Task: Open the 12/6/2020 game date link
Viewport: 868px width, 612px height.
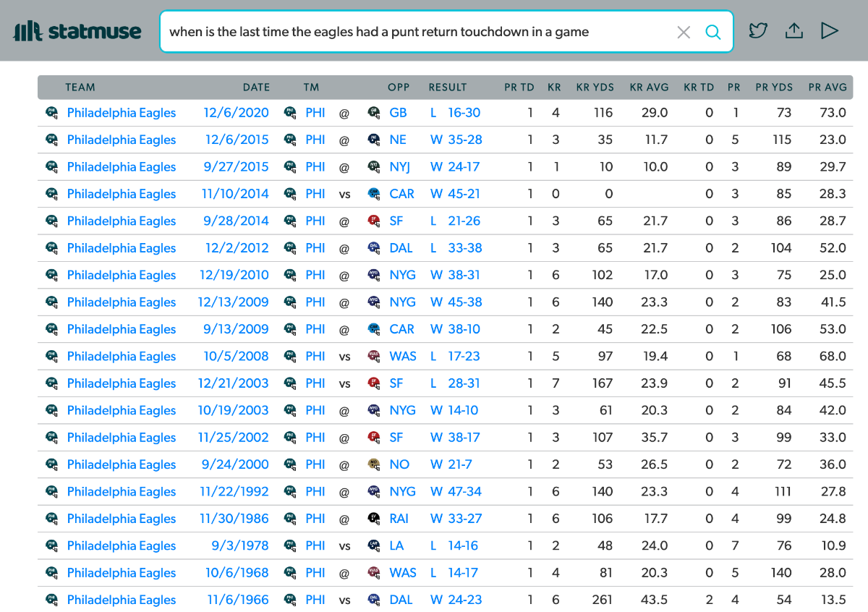Action: [237, 113]
